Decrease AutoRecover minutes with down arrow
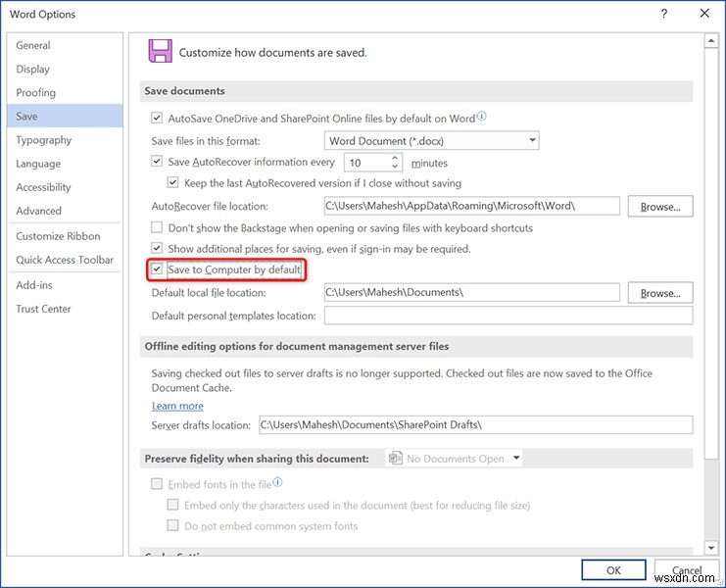The width and height of the screenshot is (726, 588). tap(396, 168)
